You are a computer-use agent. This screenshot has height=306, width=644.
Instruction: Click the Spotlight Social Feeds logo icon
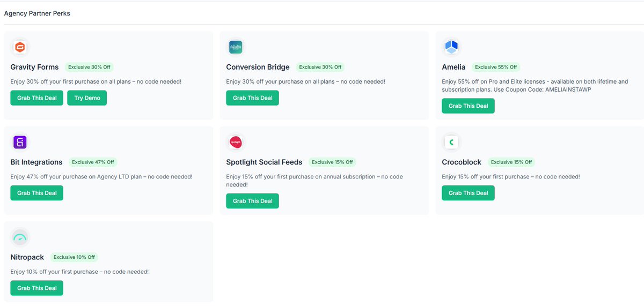[x=236, y=142]
